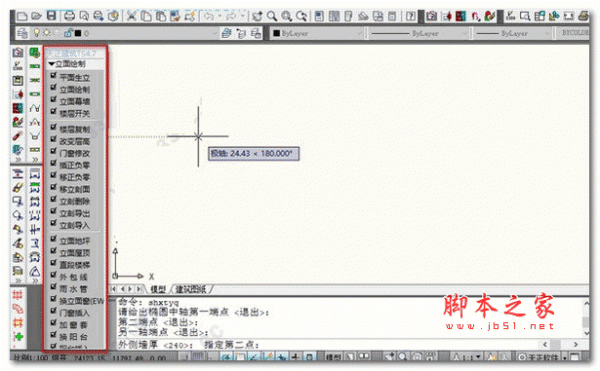Screen dimensions: 600x371
Task: Run the 雨水管 command
Action: point(73,289)
